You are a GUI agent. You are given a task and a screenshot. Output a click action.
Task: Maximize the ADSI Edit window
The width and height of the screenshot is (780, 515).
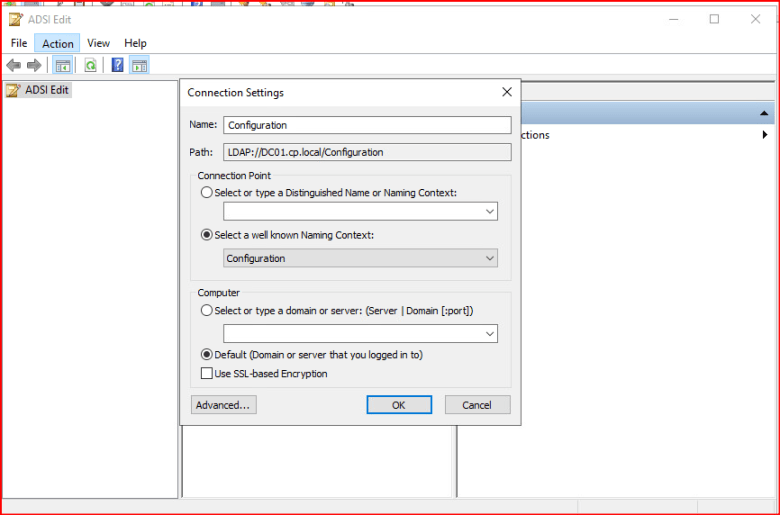tap(714, 19)
